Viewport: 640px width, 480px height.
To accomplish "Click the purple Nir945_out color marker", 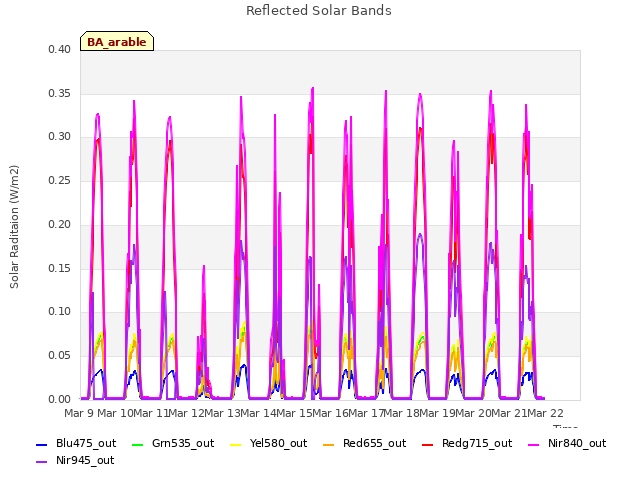I will point(41,462).
